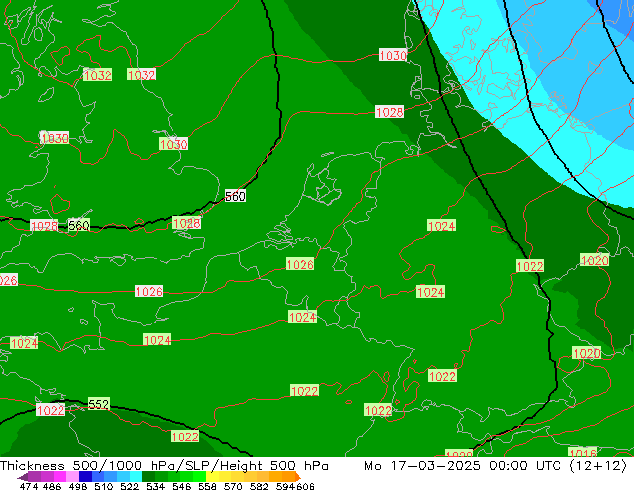Click the 522 legend value

129,486
